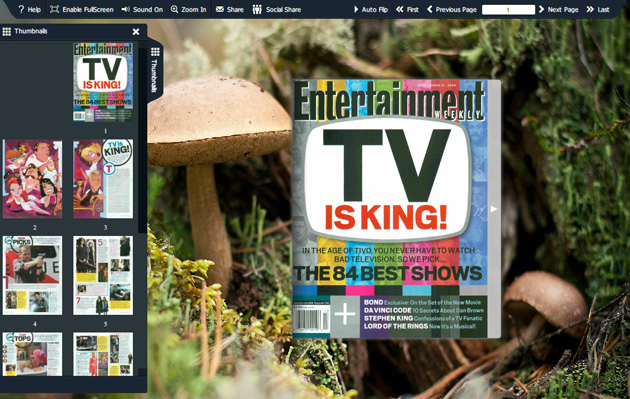The image size is (630, 399).
Task: Open page 3 TV is King thumbnail
Action: (103, 179)
